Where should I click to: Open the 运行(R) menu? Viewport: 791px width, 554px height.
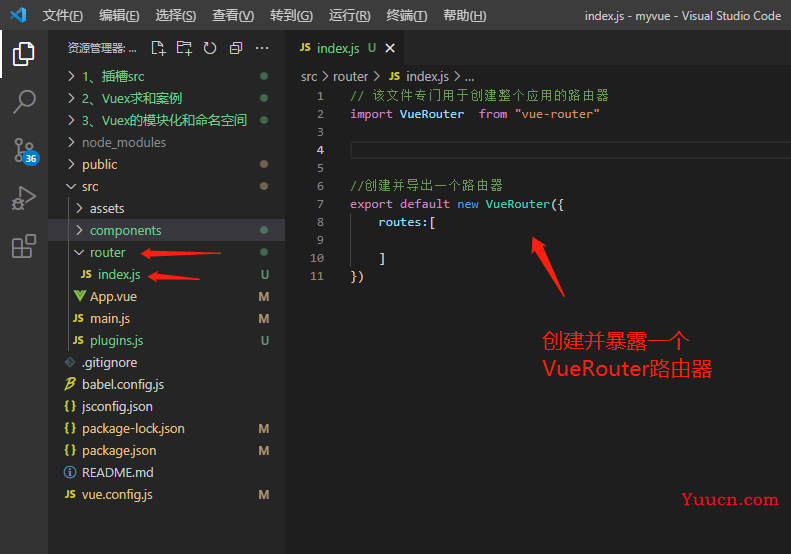tap(350, 16)
